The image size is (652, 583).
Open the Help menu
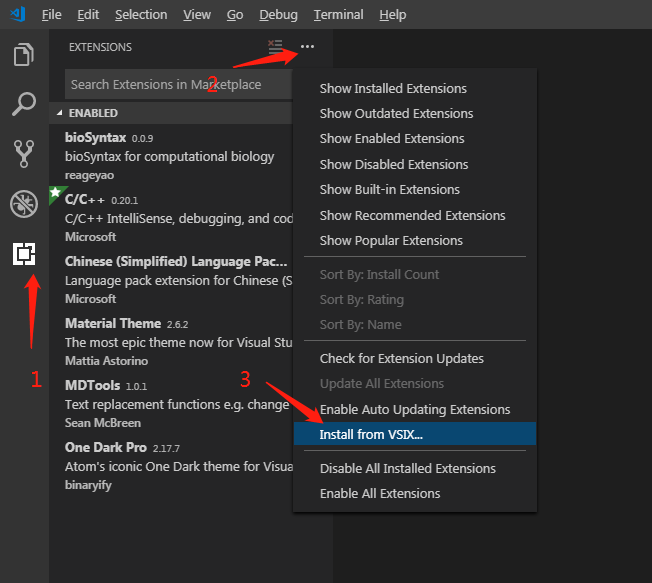click(393, 15)
